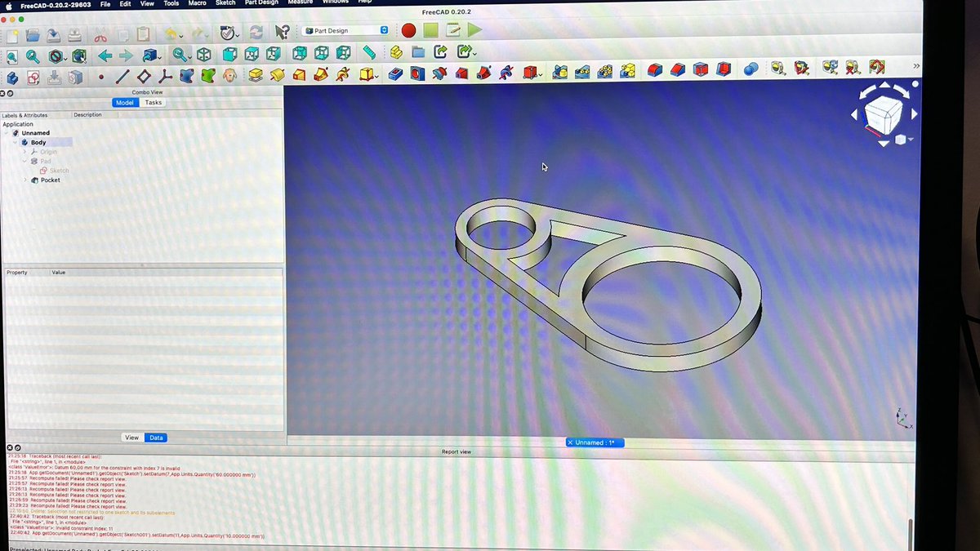980x551 pixels.
Task: Click the Undo arrow icon
Action: point(170,34)
